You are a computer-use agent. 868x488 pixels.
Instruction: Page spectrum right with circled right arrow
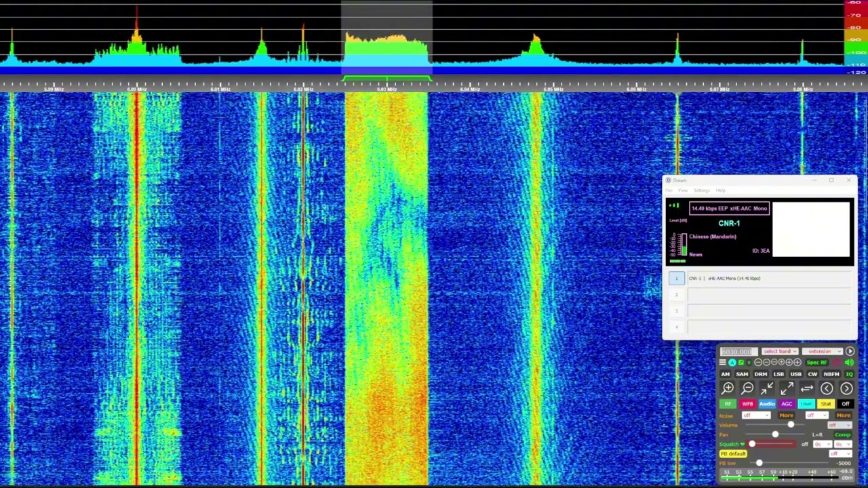(846, 388)
